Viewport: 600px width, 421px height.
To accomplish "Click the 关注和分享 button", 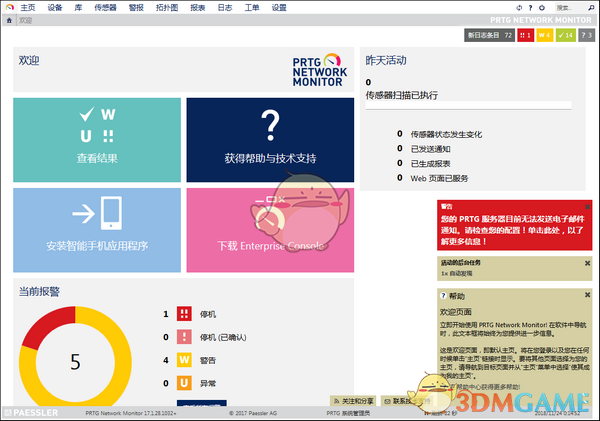I will point(353,401).
